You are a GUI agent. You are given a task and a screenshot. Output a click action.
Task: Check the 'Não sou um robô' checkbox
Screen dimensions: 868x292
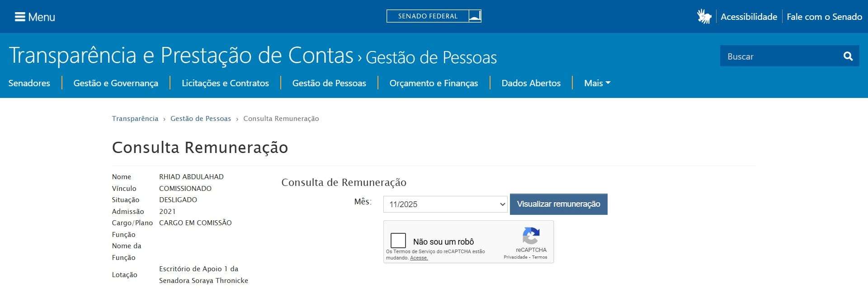[398, 241]
